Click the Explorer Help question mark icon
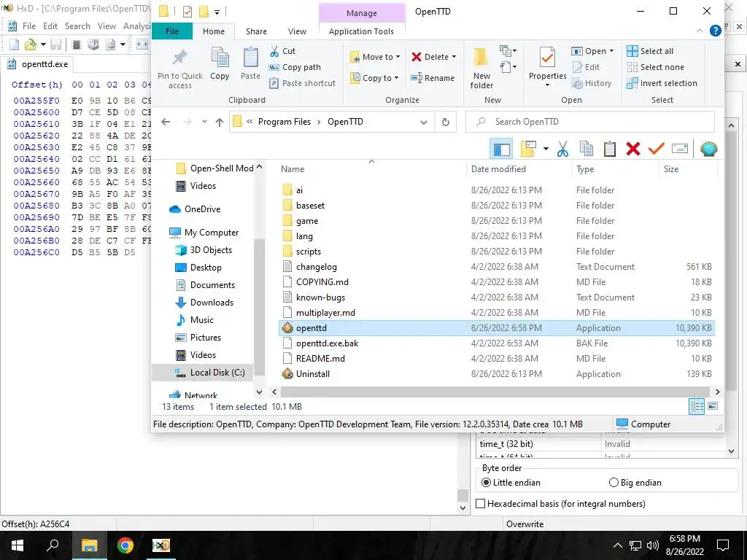747x560 pixels. [715, 31]
